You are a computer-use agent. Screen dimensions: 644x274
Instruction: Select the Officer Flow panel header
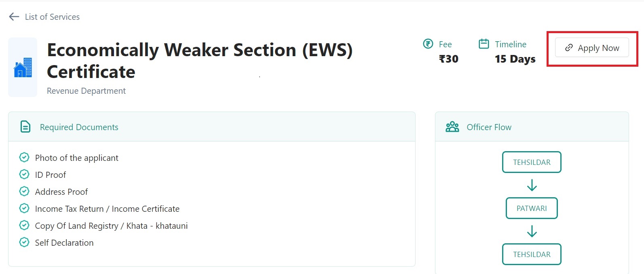point(489,127)
